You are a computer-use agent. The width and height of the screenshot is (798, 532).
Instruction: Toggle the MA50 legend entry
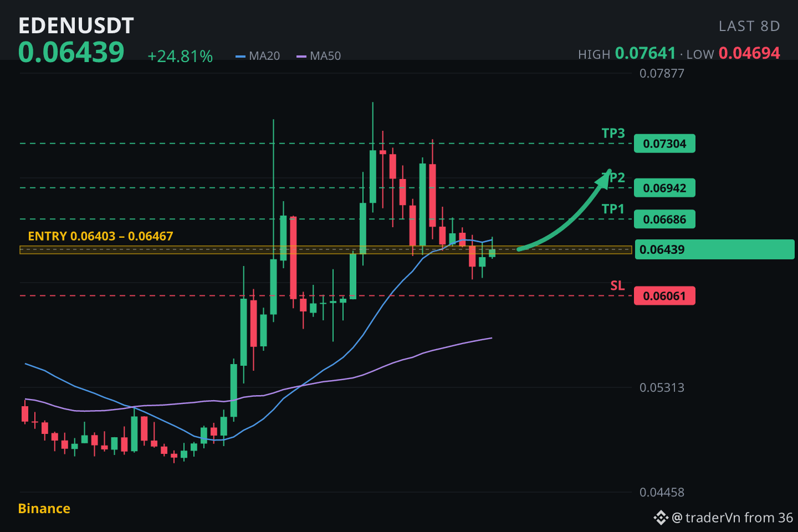319,56
